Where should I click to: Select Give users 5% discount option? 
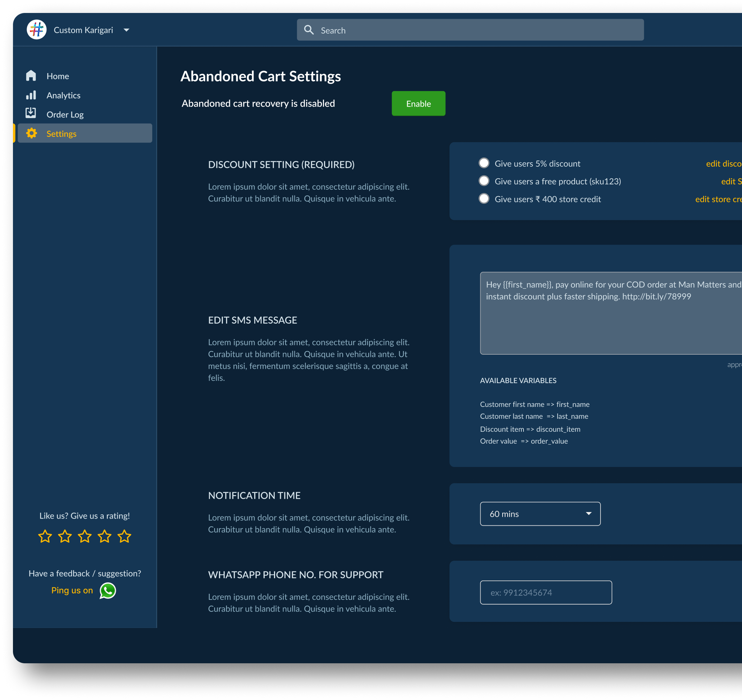tap(484, 163)
